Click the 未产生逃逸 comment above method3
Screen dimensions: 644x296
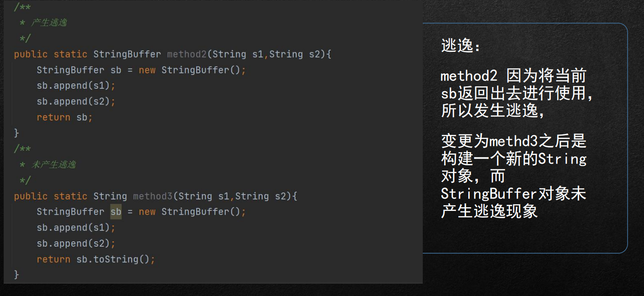54,164
